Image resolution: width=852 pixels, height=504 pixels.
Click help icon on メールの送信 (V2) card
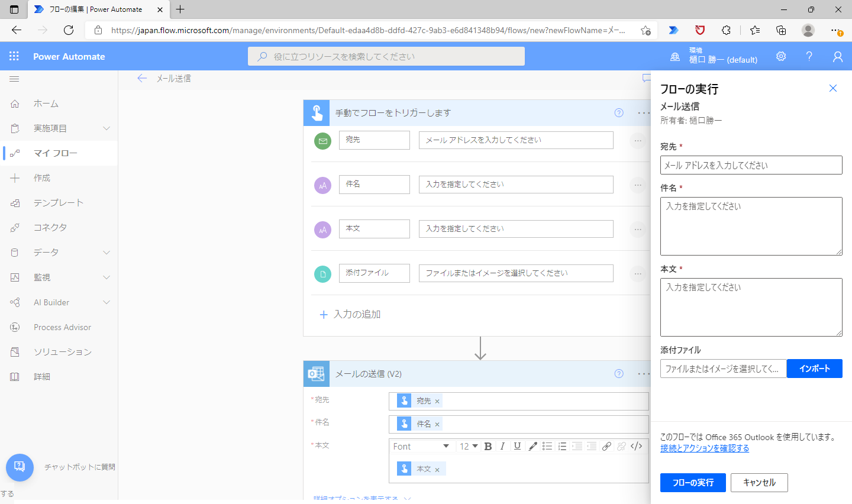[x=619, y=374]
